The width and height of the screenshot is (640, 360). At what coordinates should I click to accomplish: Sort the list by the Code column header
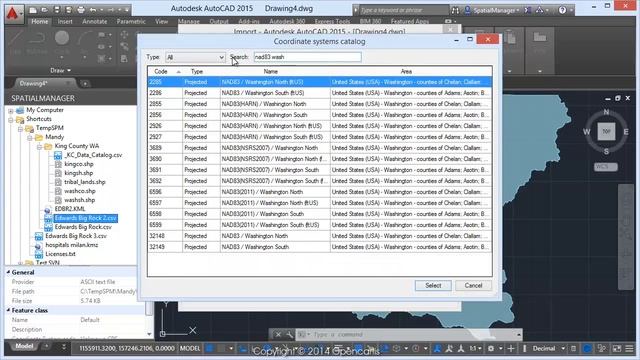pyautogui.click(x=164, y=71)
